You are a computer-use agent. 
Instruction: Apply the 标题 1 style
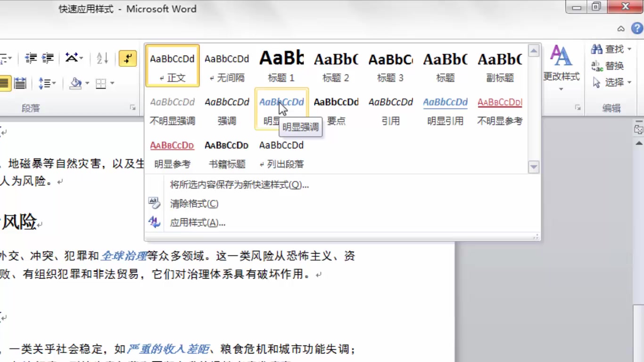click(281, 66)
